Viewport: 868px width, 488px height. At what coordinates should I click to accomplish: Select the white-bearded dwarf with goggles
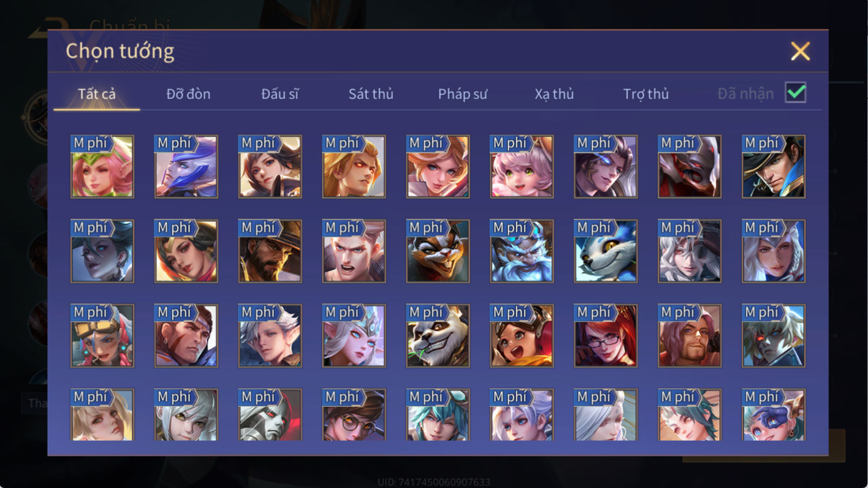[x=521, y=251]
